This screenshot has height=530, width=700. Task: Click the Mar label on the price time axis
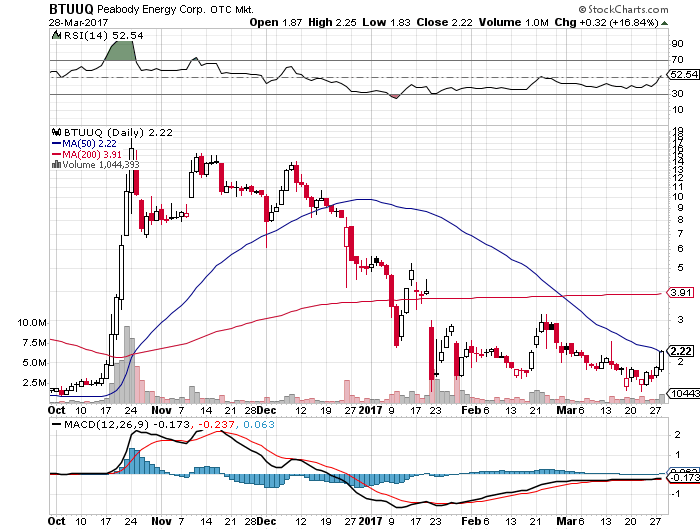(567, 410)
